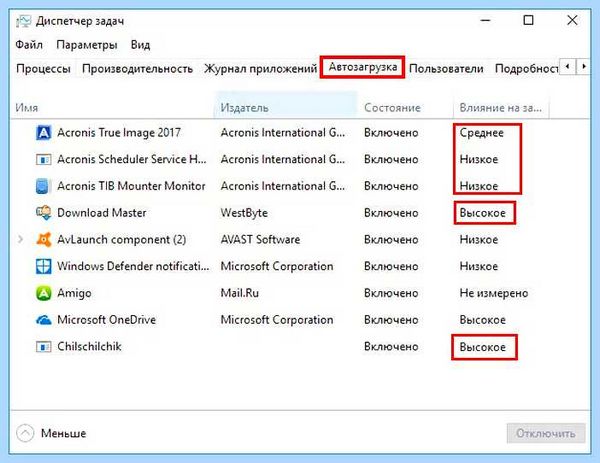This screenshot has height=463, width=600.
Task: Click the Меньше link label
Action: tap(64, 433)
